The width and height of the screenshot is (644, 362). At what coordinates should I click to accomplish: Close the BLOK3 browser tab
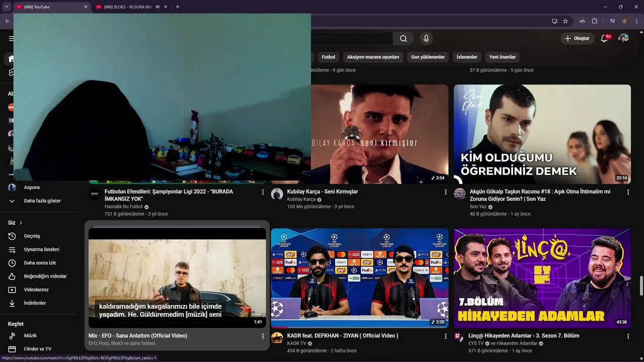tap(166, 7)
